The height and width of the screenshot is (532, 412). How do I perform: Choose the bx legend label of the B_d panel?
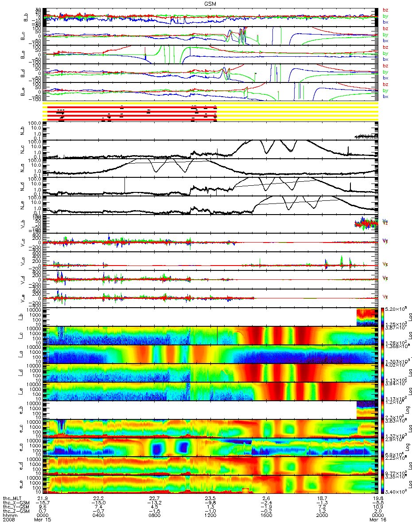pos(385,77)
